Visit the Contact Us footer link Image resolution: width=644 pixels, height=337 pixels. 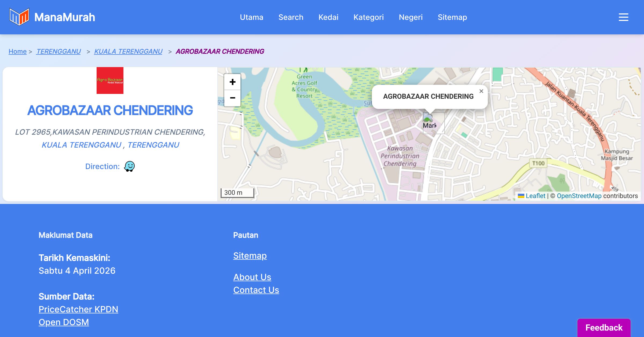coord(256,290)
